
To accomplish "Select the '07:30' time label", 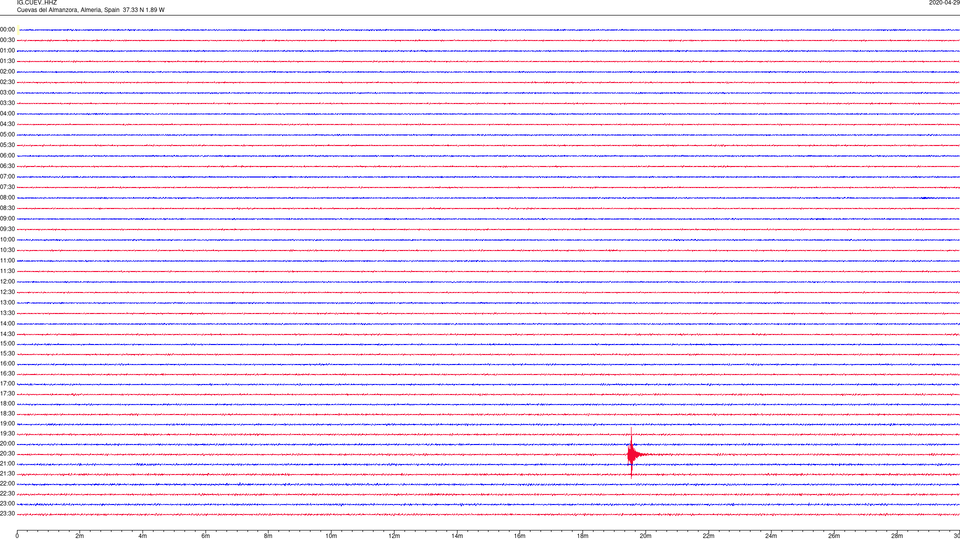I will click(7, 187).
